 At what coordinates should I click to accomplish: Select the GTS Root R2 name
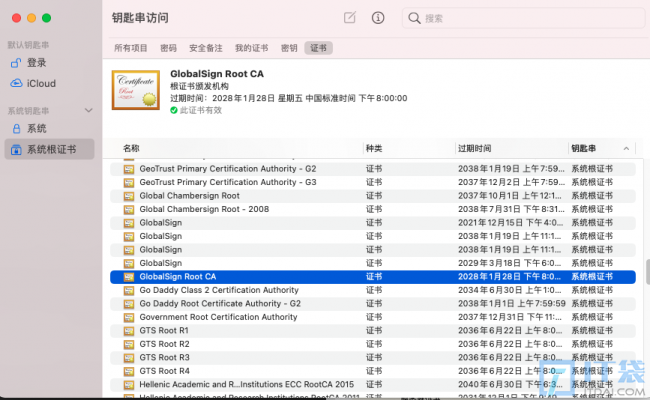pyautogui.click(x=164, y=344)
